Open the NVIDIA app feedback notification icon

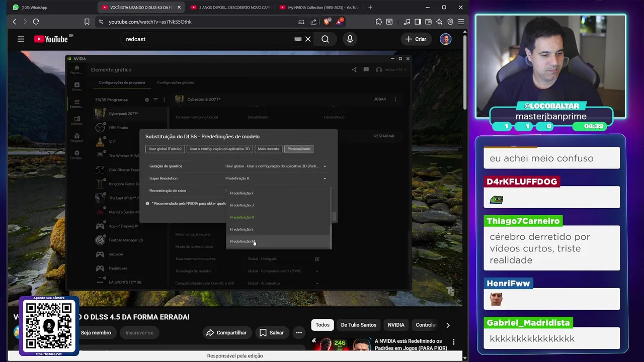366,69
